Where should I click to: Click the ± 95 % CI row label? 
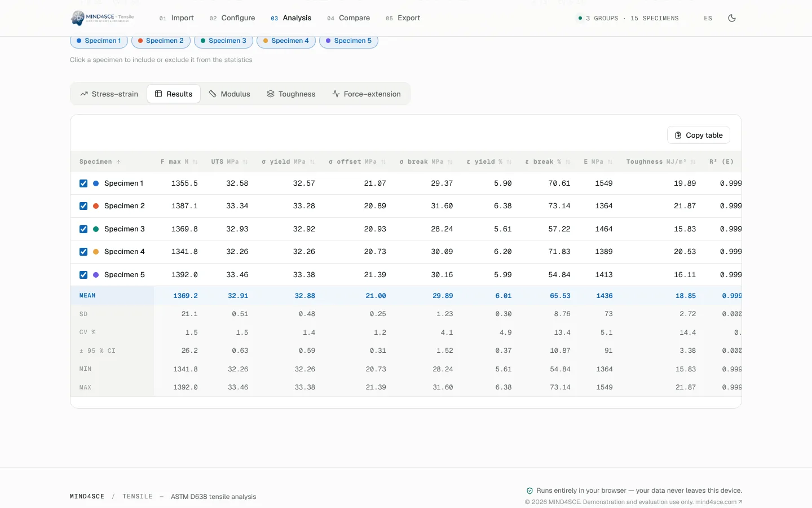[x=98, y=351]
